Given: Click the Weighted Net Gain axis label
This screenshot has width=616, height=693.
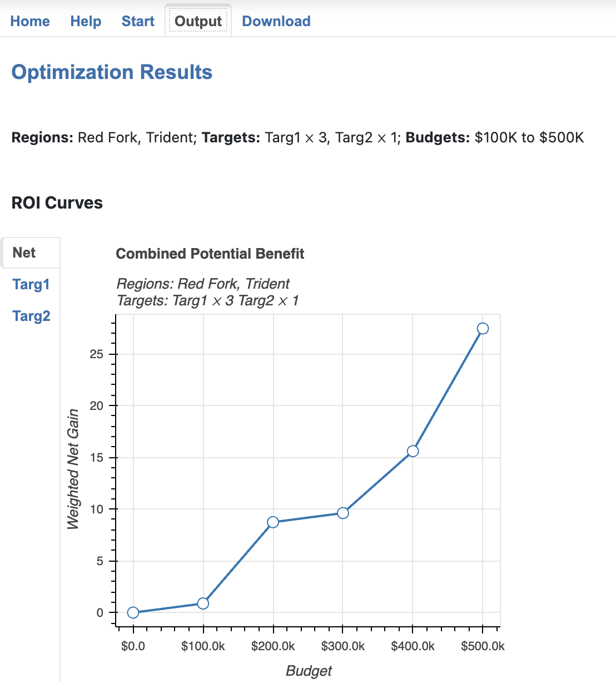Looking at the screenshot, I should pyautogui.click(x=73, y=469).
